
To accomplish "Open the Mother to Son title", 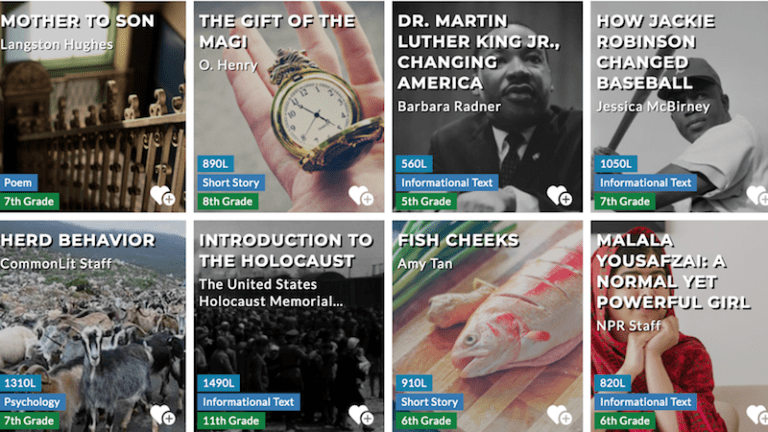I will (x=77, y=21).
